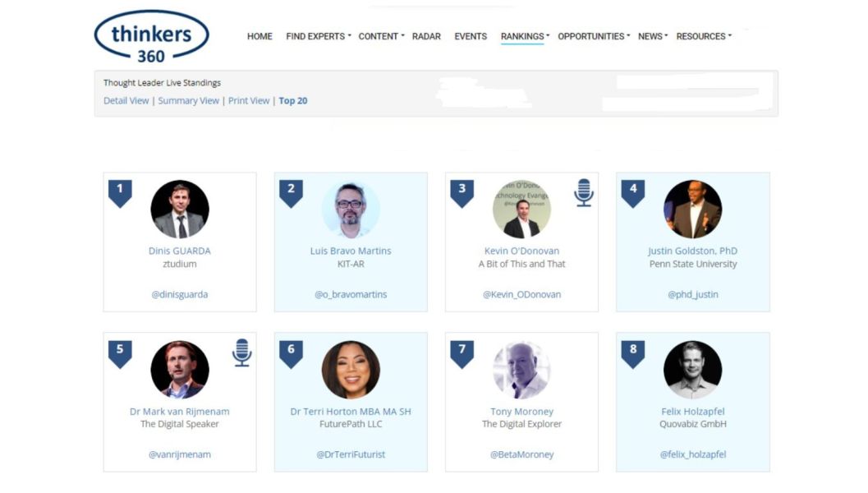The height and width of the screenshot is (493, 868).
Task: Go to the HOME page
Action: 259,36
